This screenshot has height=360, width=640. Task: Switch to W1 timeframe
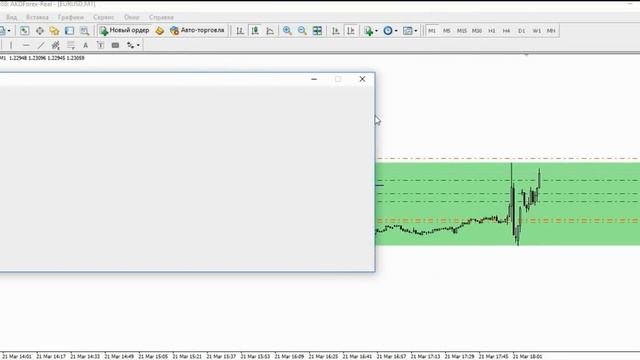tap(536, 31)
